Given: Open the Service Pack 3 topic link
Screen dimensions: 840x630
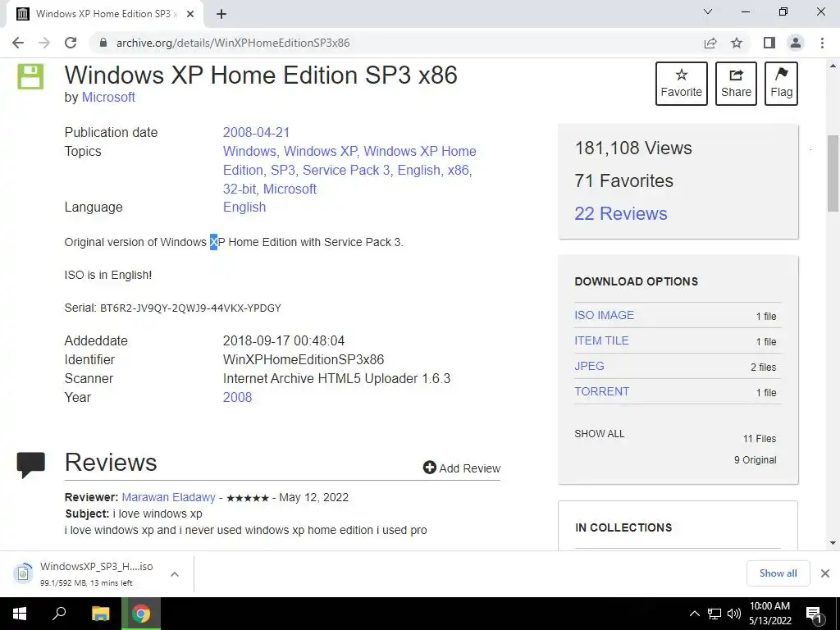Looking at the screenshot, I should (346, 170).
